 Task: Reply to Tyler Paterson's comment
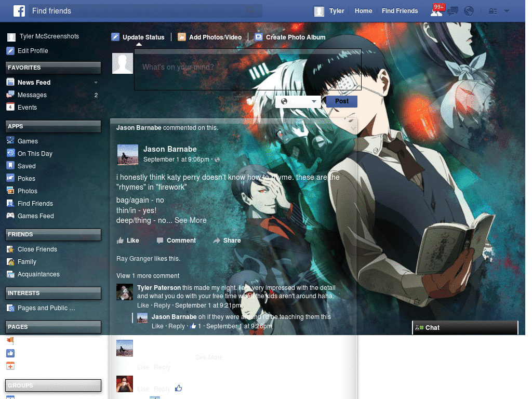coord(162,305)
